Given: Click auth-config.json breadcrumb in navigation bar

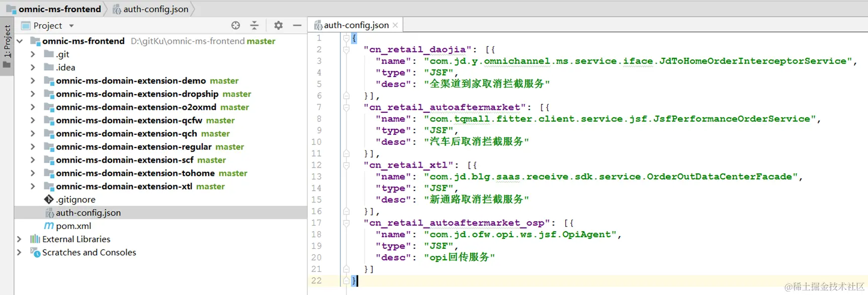Looking at the screenshot, I should (x=156, y=9).
